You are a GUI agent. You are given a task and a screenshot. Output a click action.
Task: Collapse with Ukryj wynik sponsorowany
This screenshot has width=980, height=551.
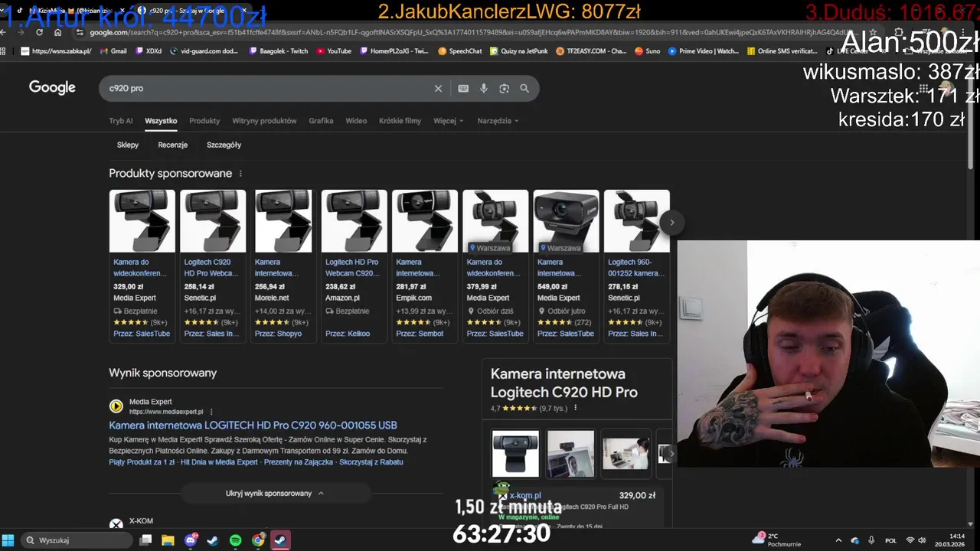coord(275,494)
